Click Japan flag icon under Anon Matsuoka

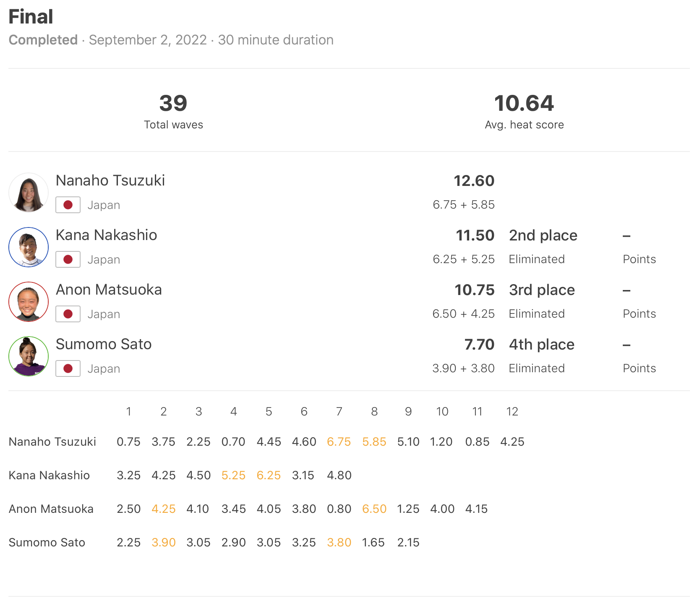click(68, 314)
